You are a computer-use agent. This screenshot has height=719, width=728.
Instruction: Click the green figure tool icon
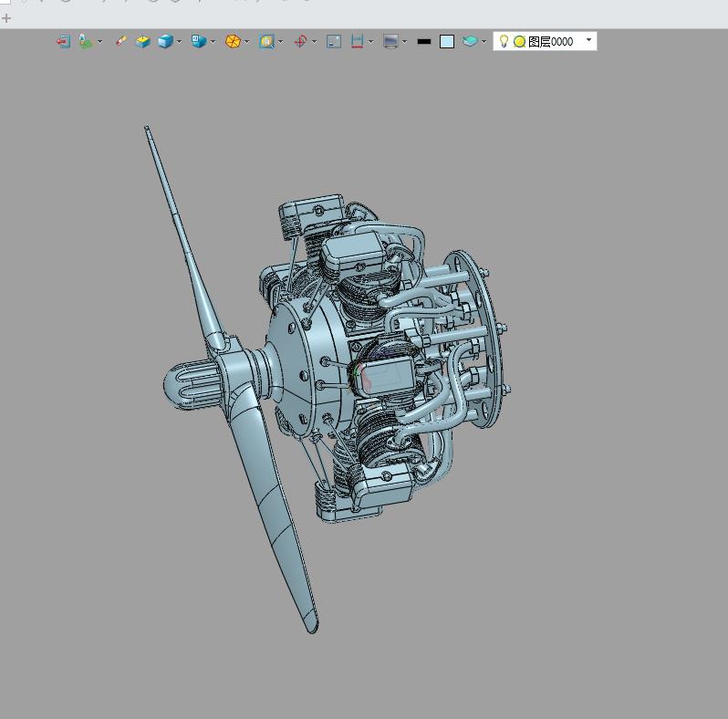[x=85, y=42]
